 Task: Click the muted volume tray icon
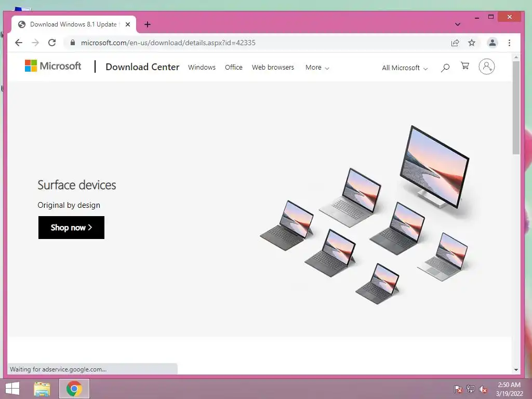(483, 389)
